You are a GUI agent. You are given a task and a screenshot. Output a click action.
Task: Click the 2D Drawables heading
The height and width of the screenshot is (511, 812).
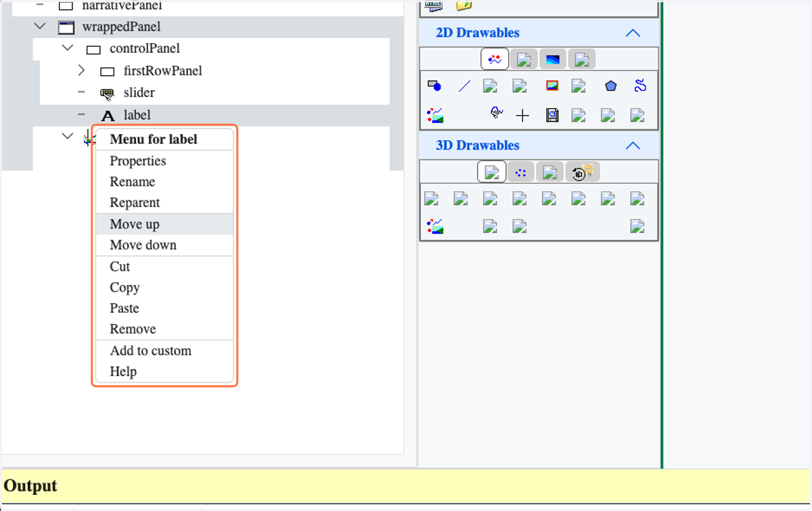tap(478, 32)
